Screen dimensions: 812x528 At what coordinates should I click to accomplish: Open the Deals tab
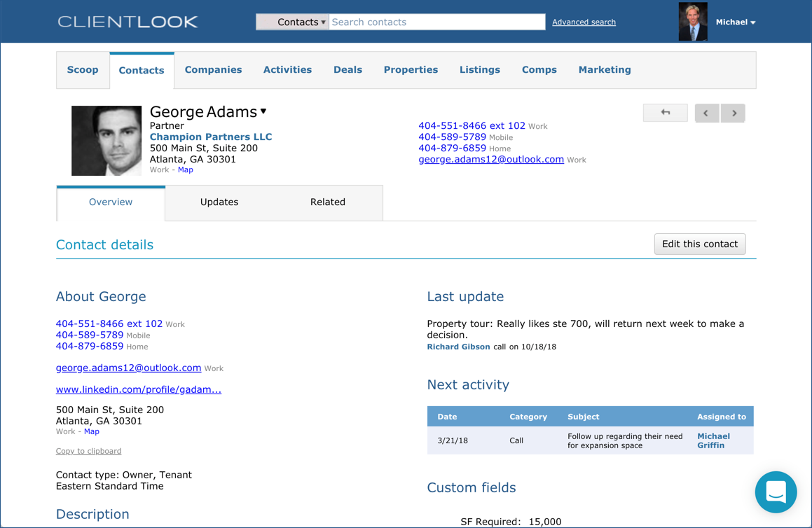tap(347, 70)
